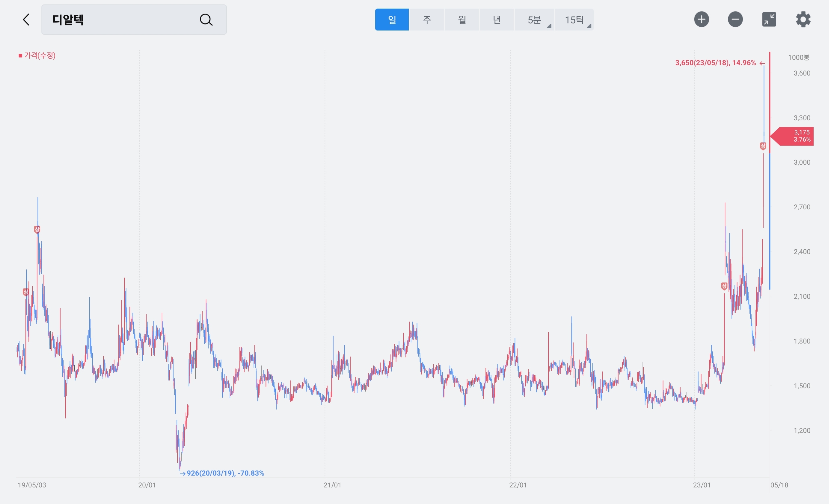829x504 pixels.
Task: Exit fullscreen with the collapse arrows icon
Action: click(769, 19)
